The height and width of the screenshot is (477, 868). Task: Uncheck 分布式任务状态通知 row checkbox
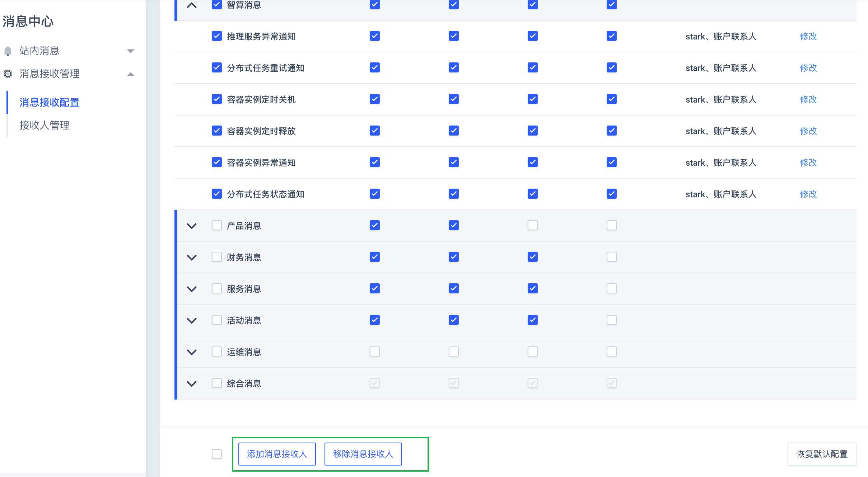pyautogui.click(x=217, y=194)
